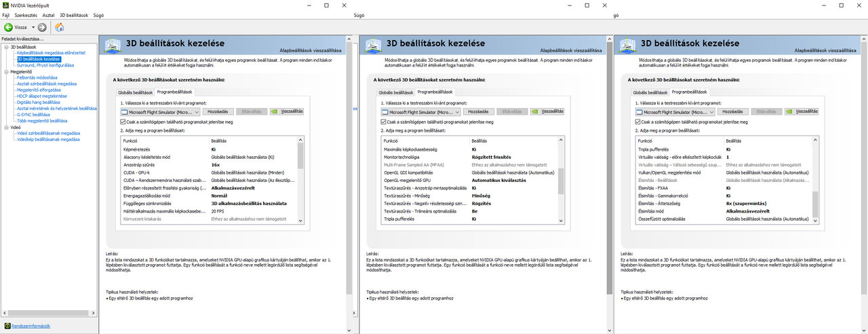Select 'Surround, PhysX konfigurálása' tree item

pyautogui.click(x=45, y=65)
